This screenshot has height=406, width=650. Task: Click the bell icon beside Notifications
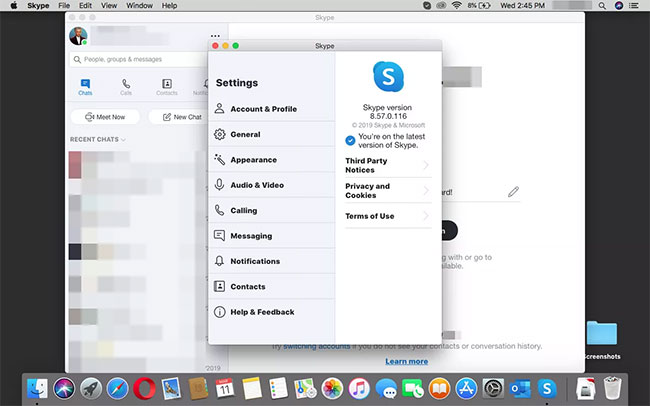(219, 261)
